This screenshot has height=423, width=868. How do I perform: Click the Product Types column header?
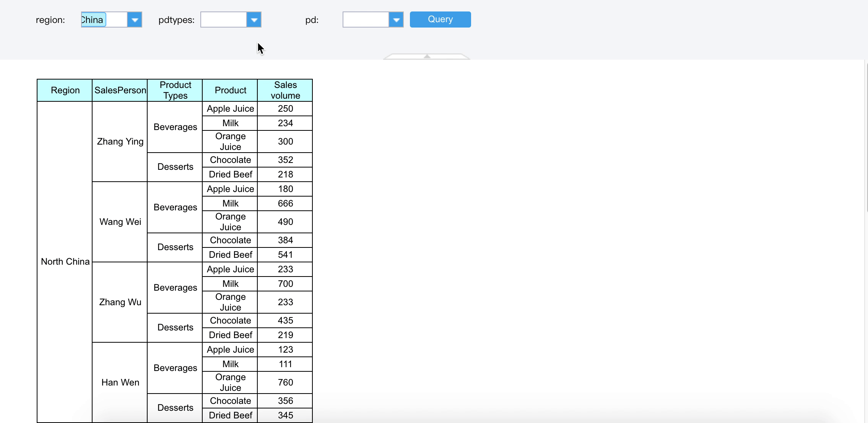(175, 90)
